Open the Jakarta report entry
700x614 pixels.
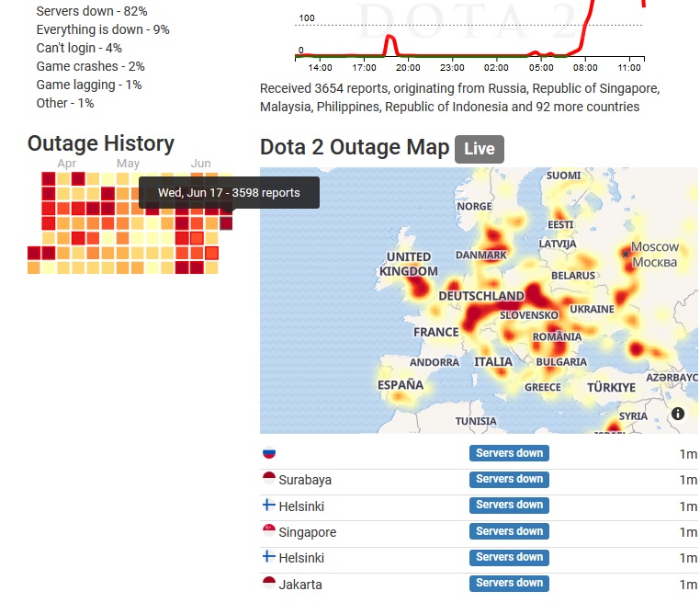(x=302, y=585)
